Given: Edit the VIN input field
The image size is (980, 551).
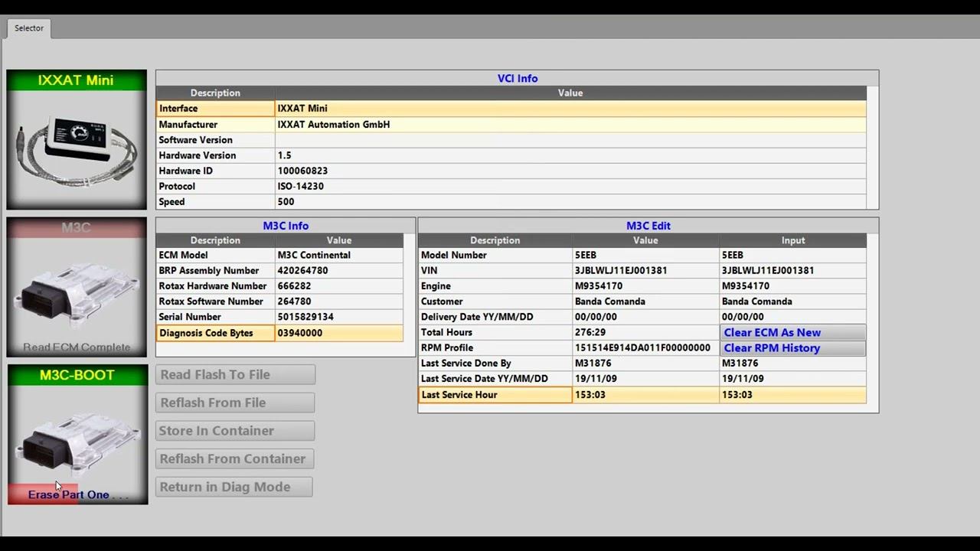Looking at the screenshot, I should point(792,270).
